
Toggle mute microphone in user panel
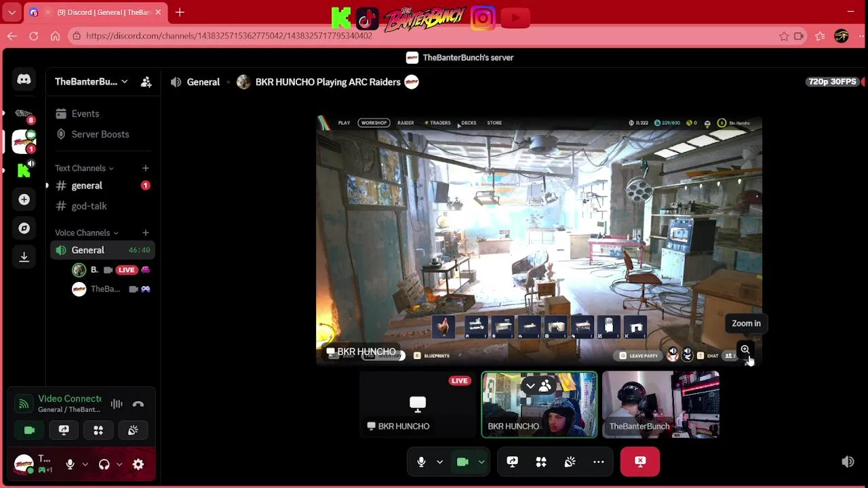pos(70,464)
